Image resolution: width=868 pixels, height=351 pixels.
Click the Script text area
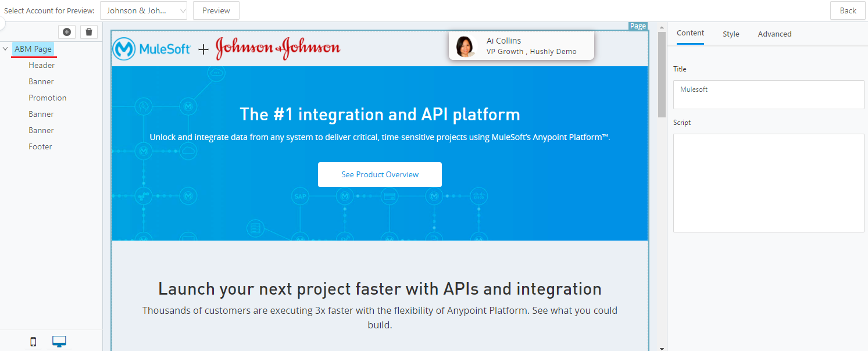tap(769, 183)
